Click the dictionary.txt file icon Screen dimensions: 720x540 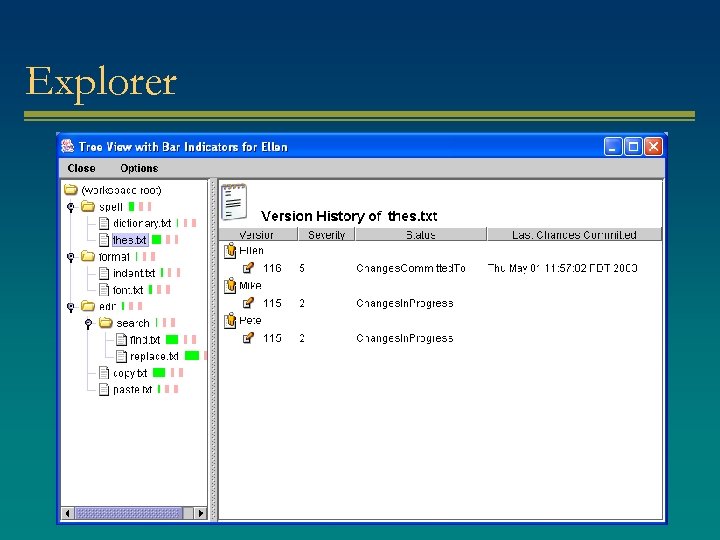coord(104,223)
